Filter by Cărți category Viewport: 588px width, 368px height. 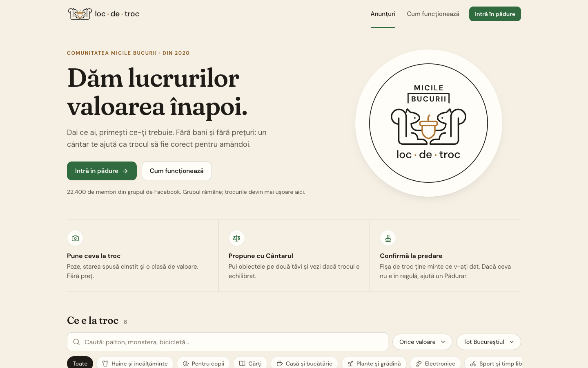[250, 363]
